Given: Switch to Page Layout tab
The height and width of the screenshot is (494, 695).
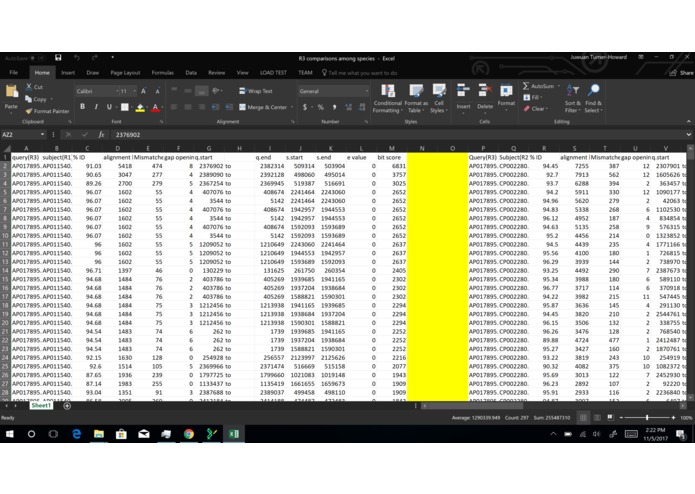Looking at the screenshot, I should (x=125, y=73).
